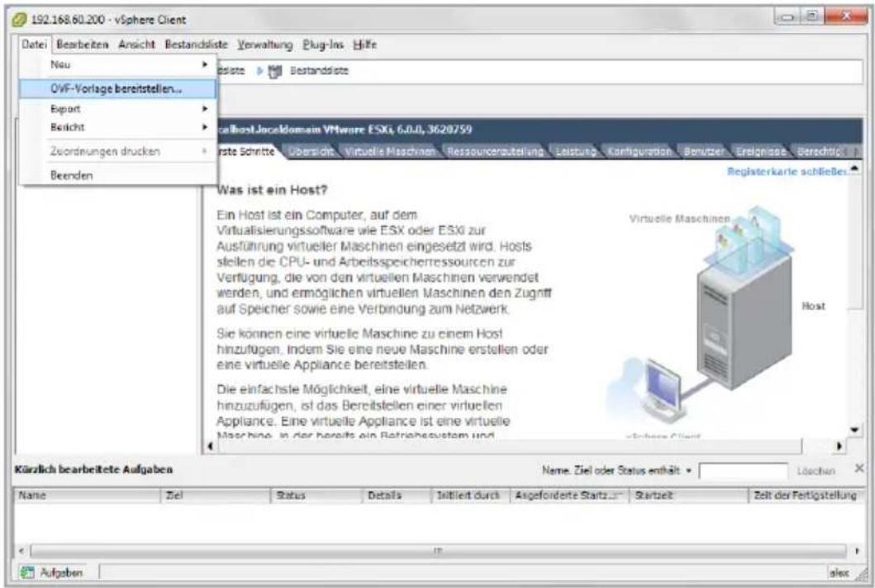The height and width of the screenshot is (588, 875).
Task: Open the Hilfe menu
Action: 365,44
